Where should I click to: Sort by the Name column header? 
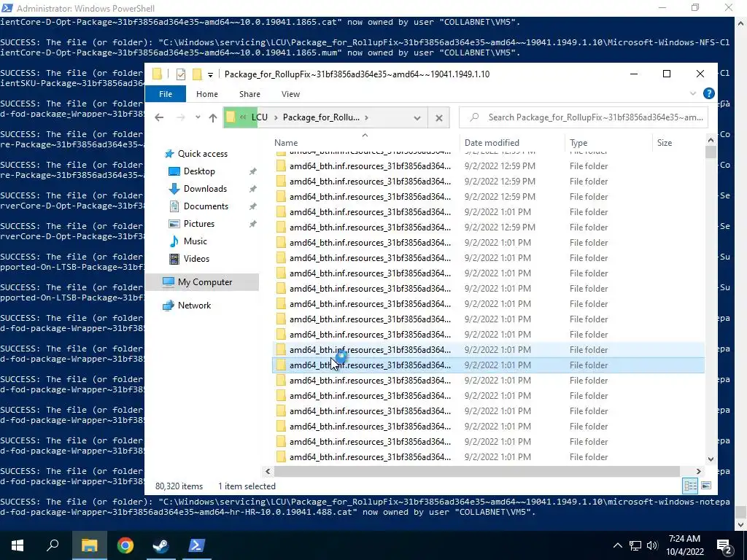point(286,142)
